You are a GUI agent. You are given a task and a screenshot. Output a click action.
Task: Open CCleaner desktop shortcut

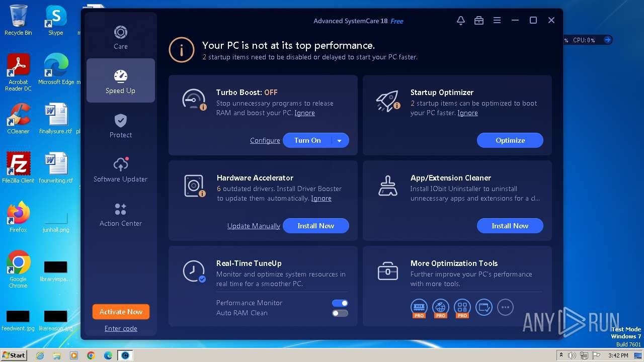[x=18, y=119]
